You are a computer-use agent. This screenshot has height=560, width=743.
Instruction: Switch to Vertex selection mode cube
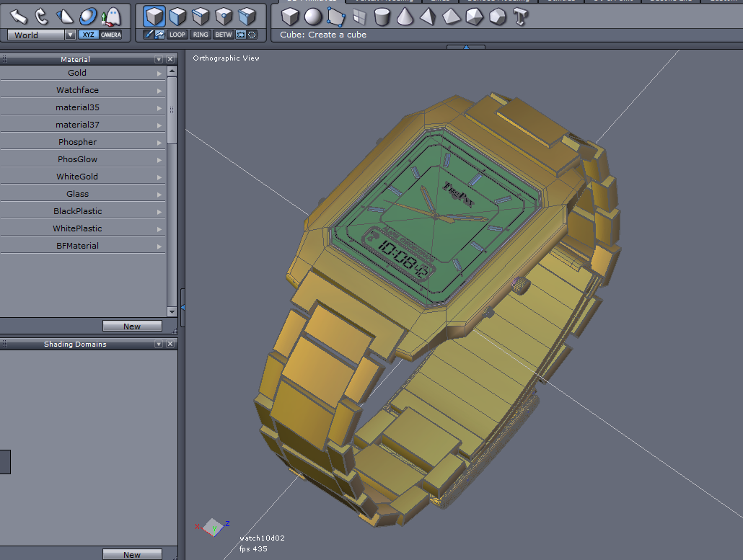224,17
